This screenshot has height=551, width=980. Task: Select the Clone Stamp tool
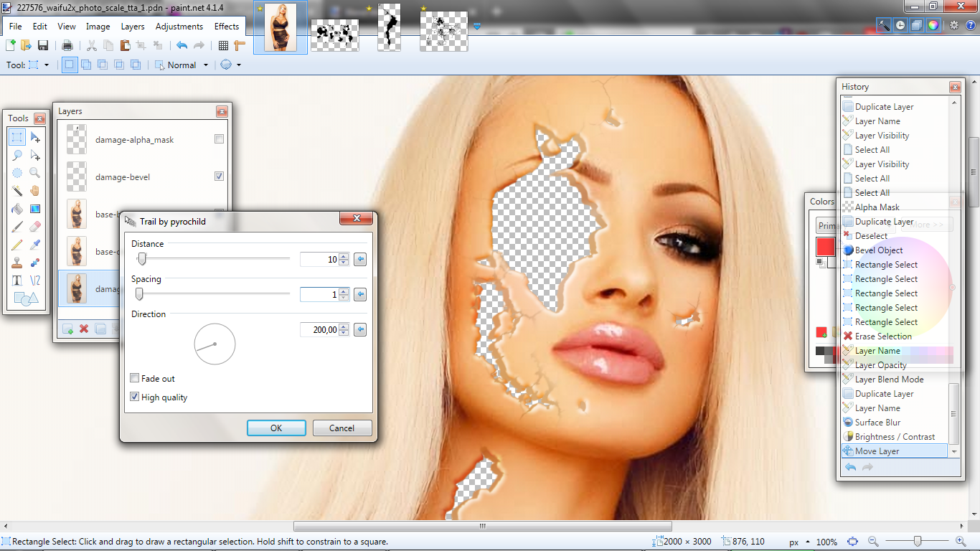17,263
